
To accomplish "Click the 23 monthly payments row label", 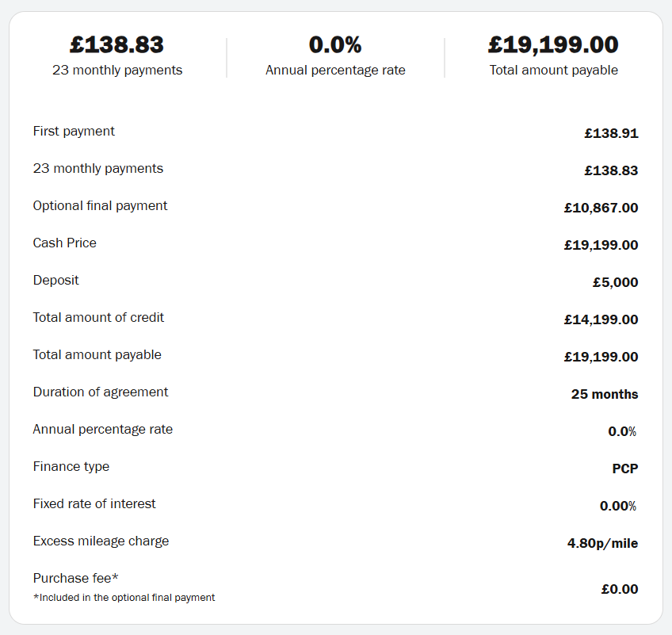I will [x=98, y=169].
